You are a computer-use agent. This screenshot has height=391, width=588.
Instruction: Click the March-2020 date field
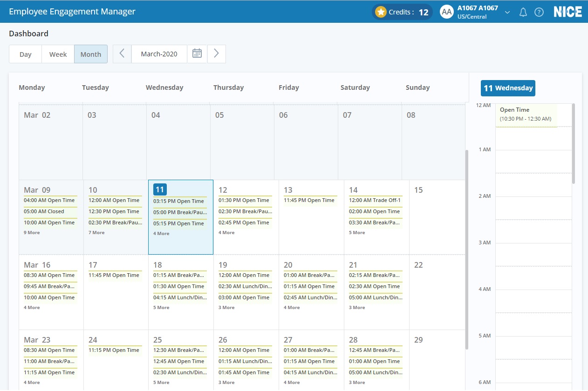[x=159, y=54]
